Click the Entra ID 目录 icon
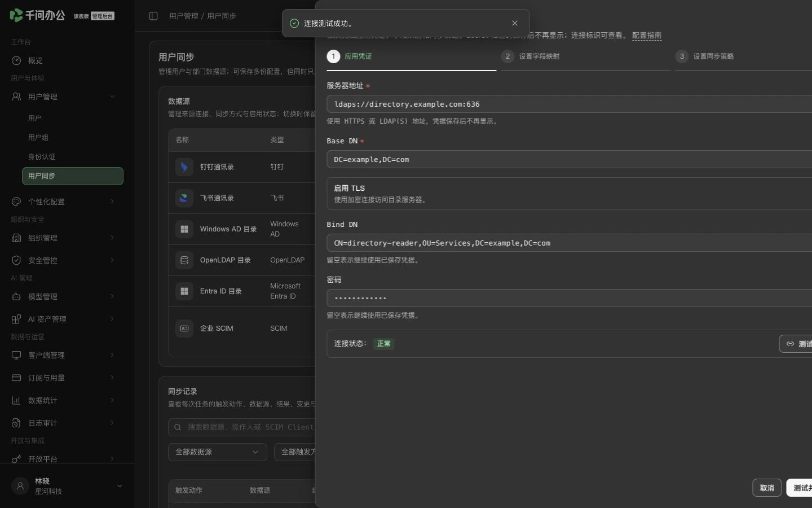 (x=184, y=291)
